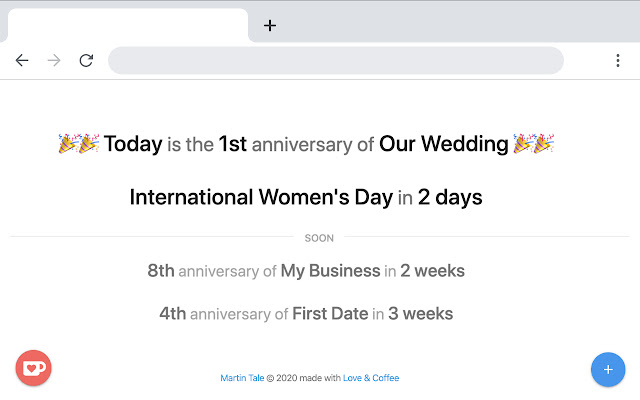Click the blue add event button

(x=608, y=369)
